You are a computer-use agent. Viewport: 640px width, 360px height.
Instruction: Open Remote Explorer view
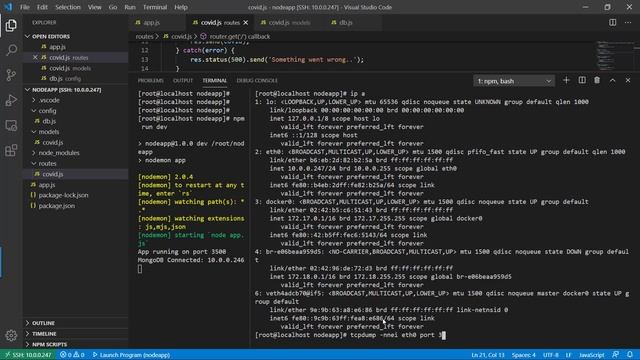11,125
